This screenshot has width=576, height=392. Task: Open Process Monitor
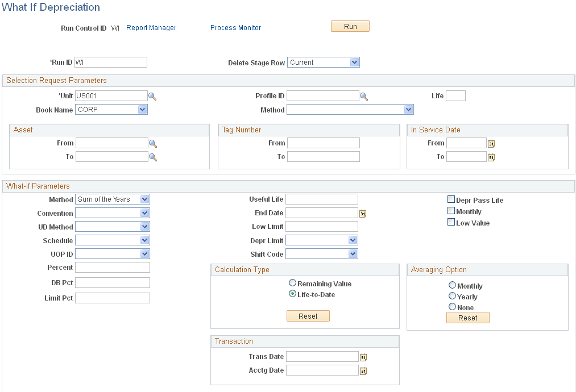pyautogui.click(x=235, y=27)
